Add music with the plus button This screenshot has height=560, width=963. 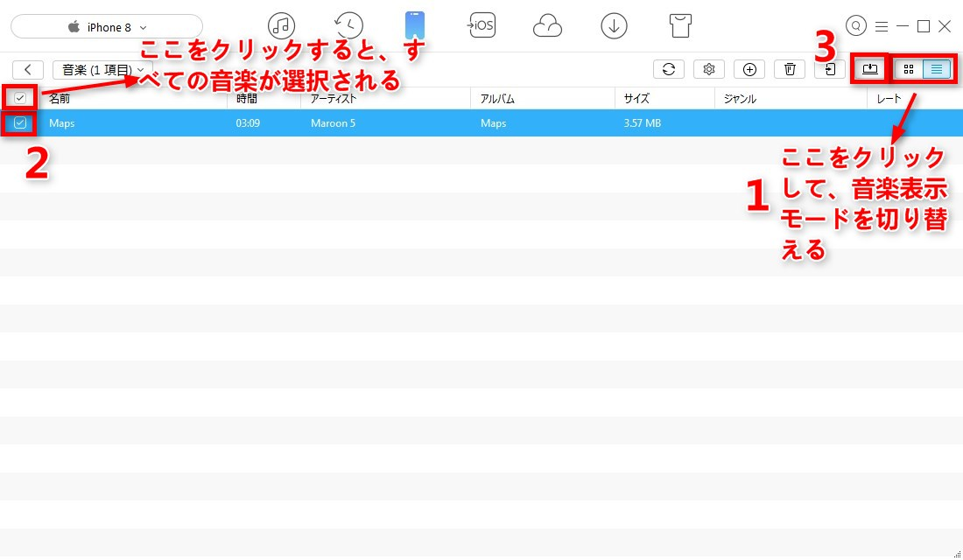[749, 69]
